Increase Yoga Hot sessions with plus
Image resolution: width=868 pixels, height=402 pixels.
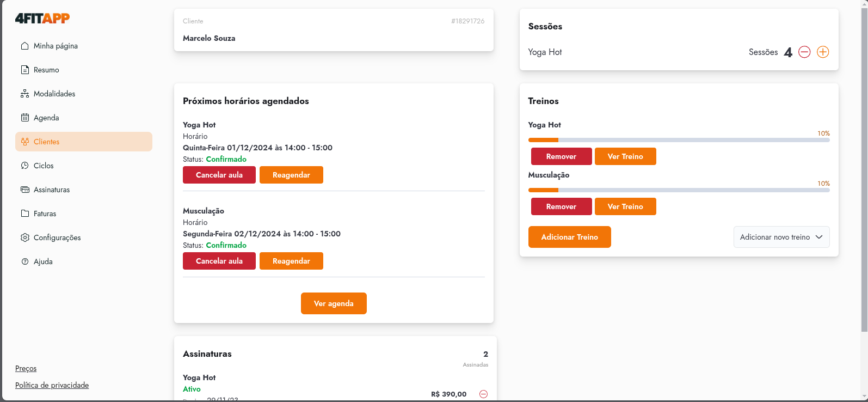click(x=823, y=52)
